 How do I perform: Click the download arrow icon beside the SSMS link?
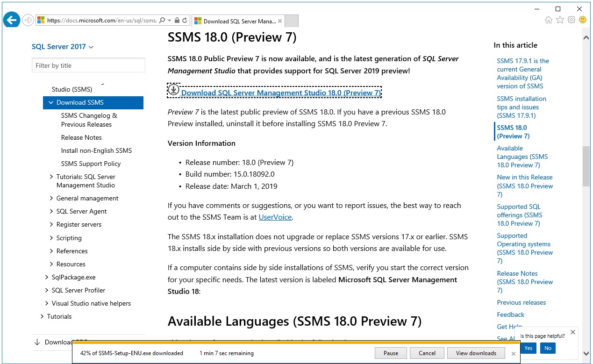pyautogui.click(x=173, y=92)
